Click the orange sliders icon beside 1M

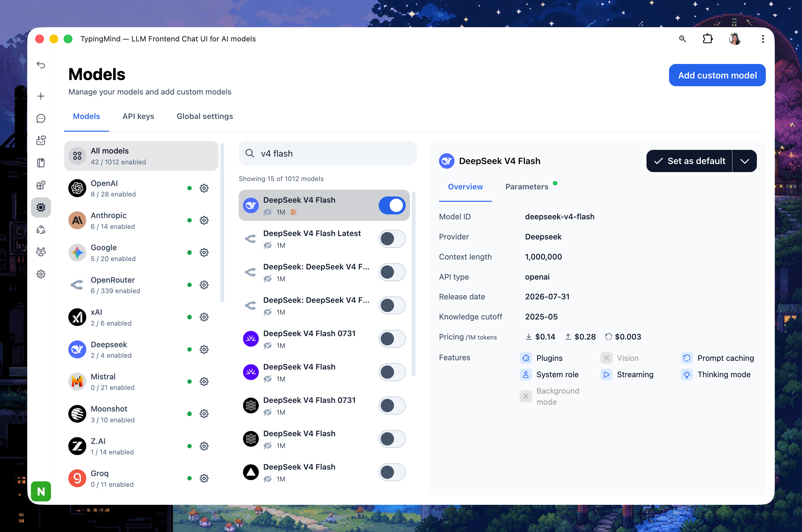293,212
